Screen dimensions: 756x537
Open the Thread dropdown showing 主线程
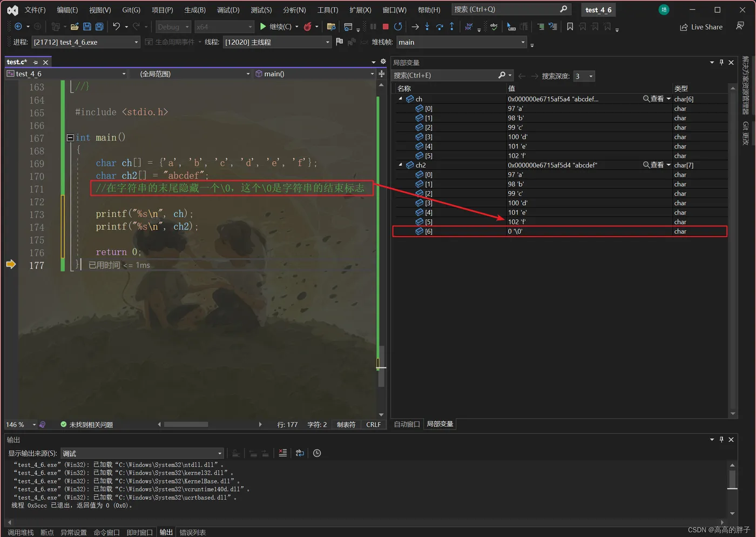point(277,42)
